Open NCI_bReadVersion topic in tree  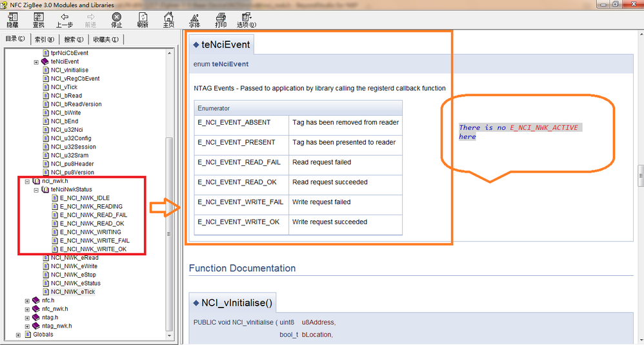coord(76,104)
